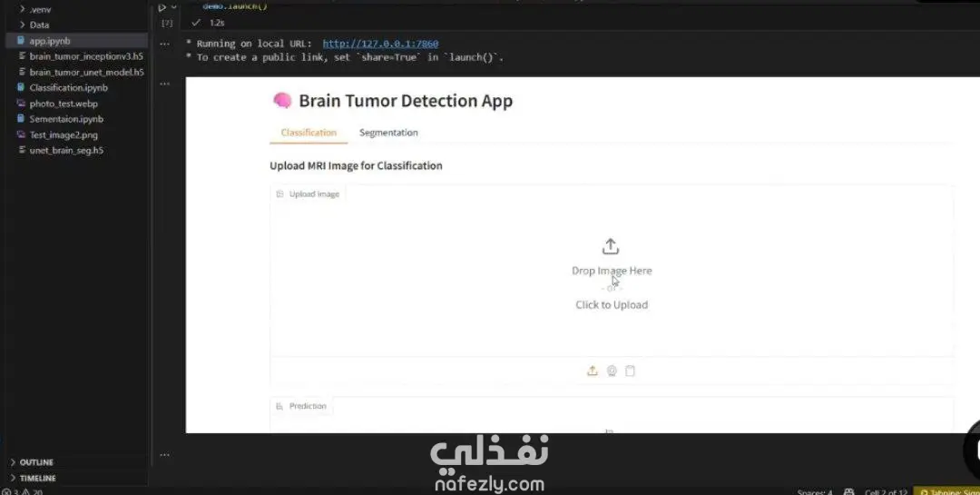Open photo_test.webp in the explorer
This screenshot has height=495, width=980.
coord(64,104)
